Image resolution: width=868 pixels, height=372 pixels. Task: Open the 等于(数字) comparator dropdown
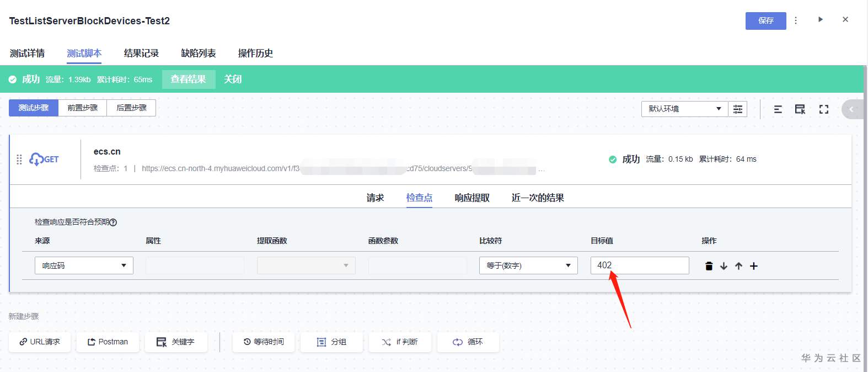point(528,265)
